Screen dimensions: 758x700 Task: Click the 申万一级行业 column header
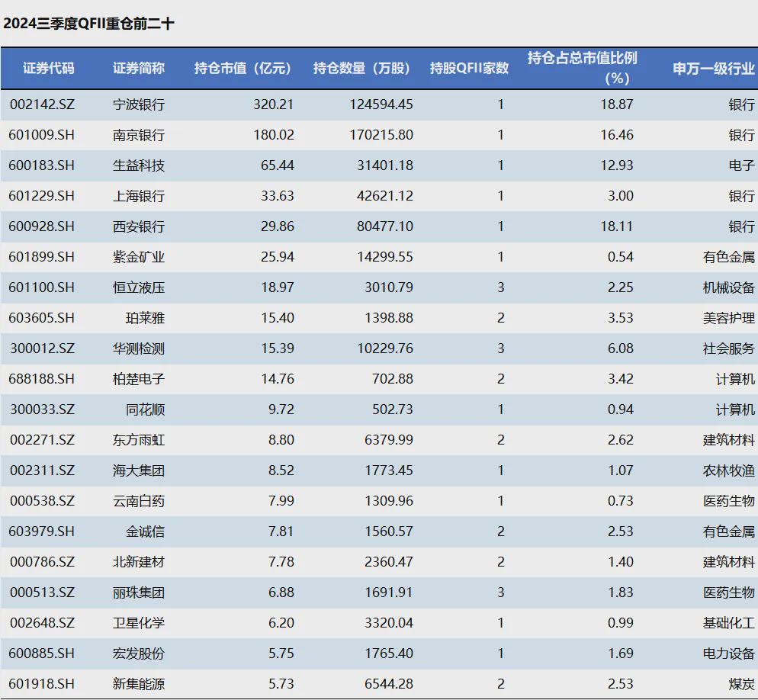point(714,68)
